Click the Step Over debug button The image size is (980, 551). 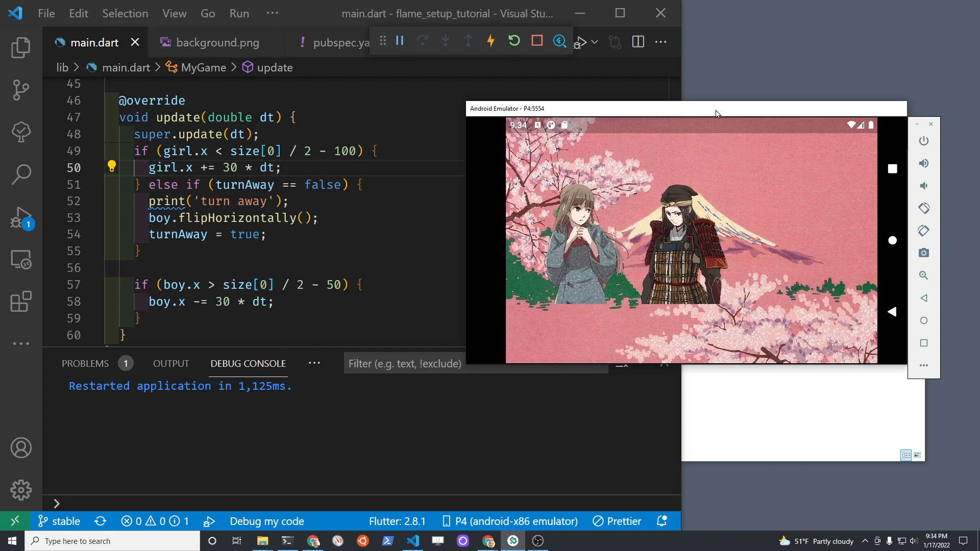[423, 41]
